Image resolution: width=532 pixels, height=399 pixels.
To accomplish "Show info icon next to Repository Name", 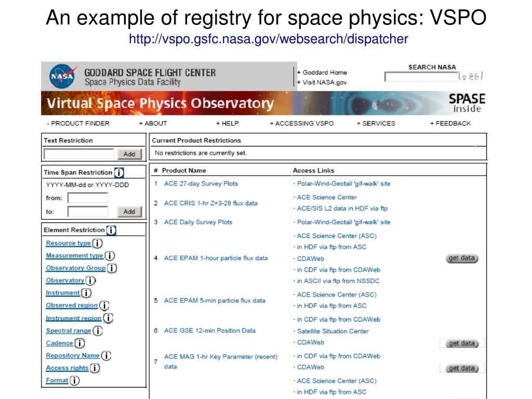I will [x=106, y=355].
